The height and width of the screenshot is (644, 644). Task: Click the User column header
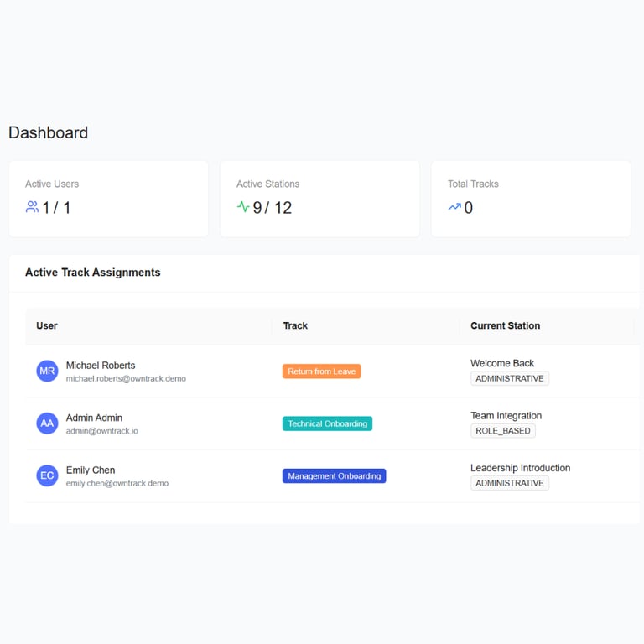coord(47,325)
